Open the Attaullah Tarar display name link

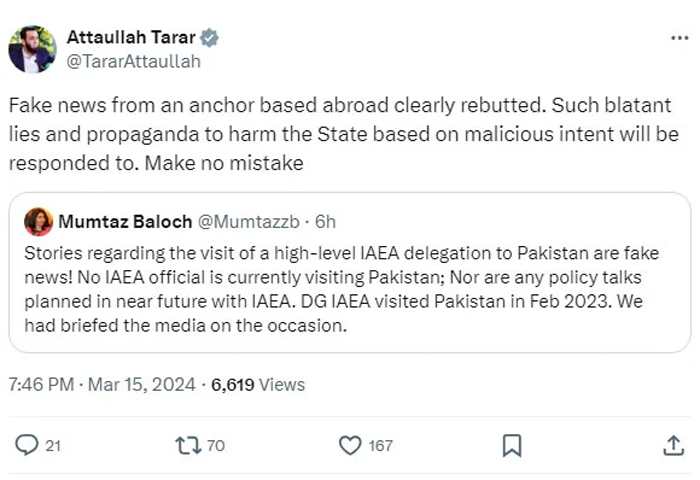coord(132,38)
